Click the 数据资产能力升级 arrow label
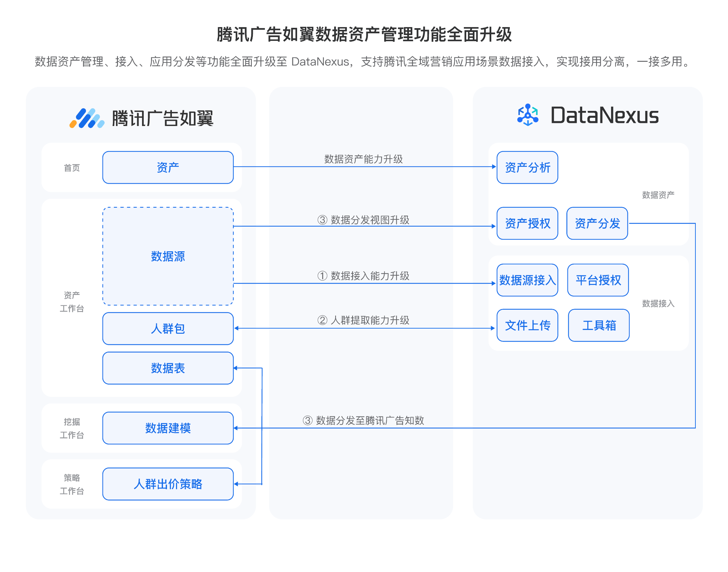The image size is (728, 572). tap(364, 159)
